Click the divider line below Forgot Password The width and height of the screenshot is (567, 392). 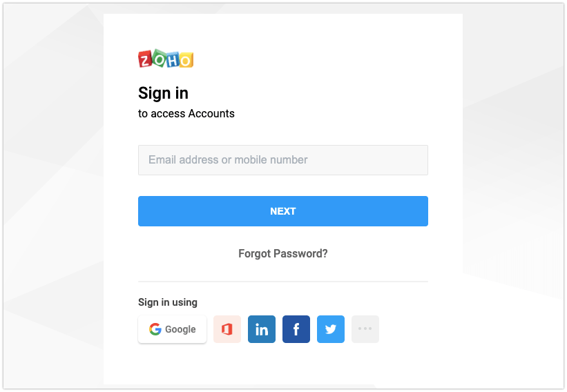click(282, 282)
